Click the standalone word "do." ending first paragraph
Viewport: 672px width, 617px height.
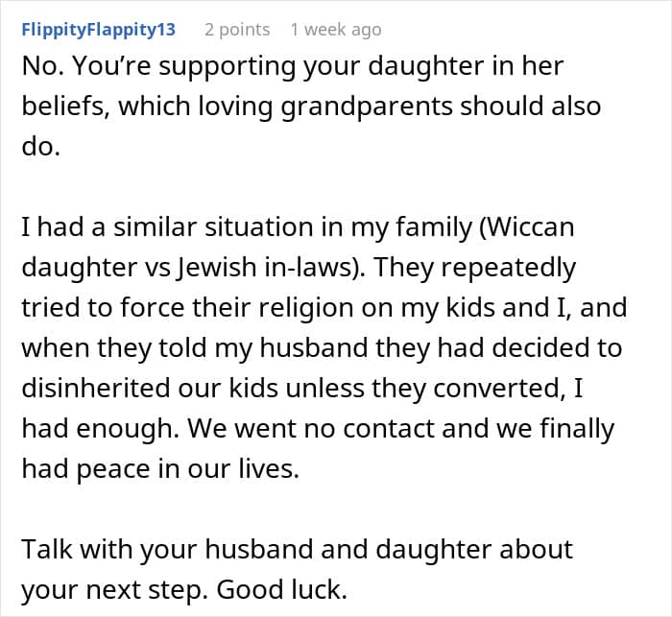[x=39, y=145]
